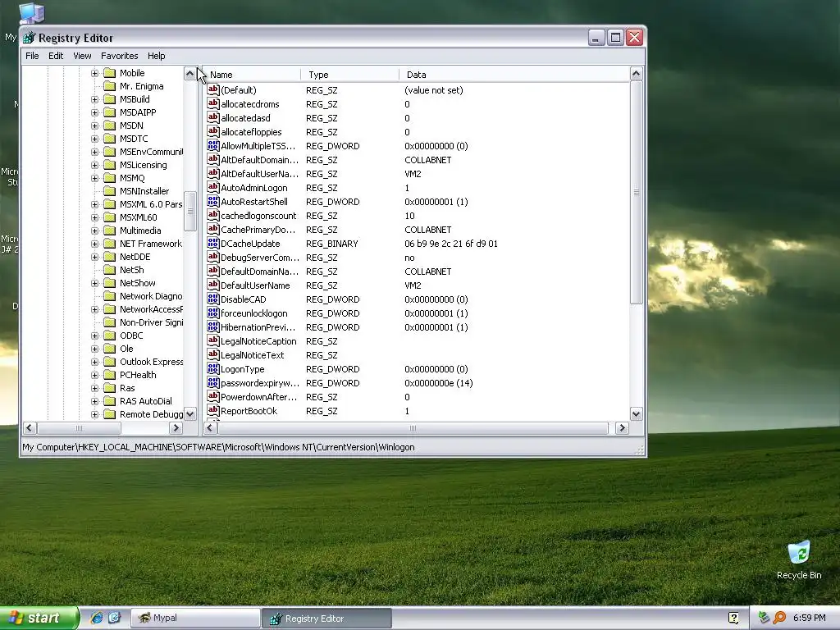The image size is (840, 630).
Task: Click tree pane scroll down arrow
Action: pyautogui.click(x=190, y=413)
